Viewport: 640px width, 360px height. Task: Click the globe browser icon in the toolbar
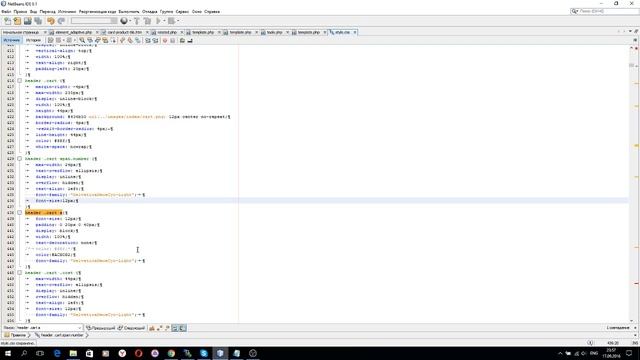click(124, 21)
